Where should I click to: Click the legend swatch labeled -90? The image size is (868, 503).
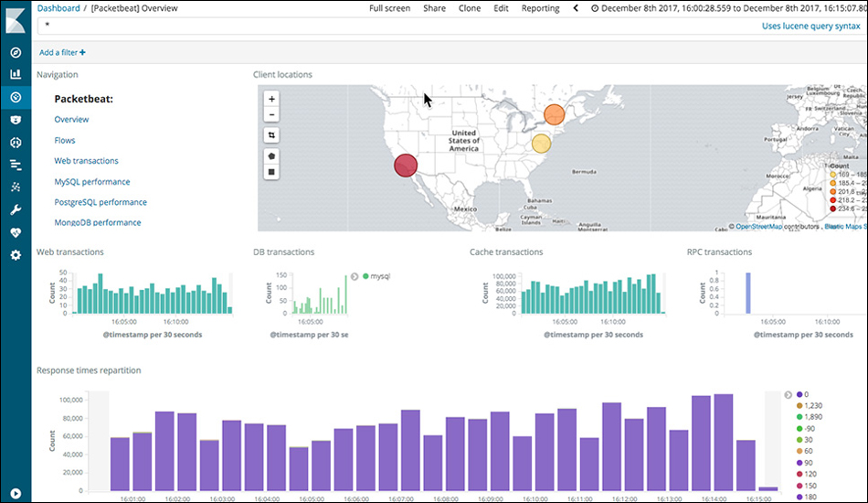click(799, 429)
